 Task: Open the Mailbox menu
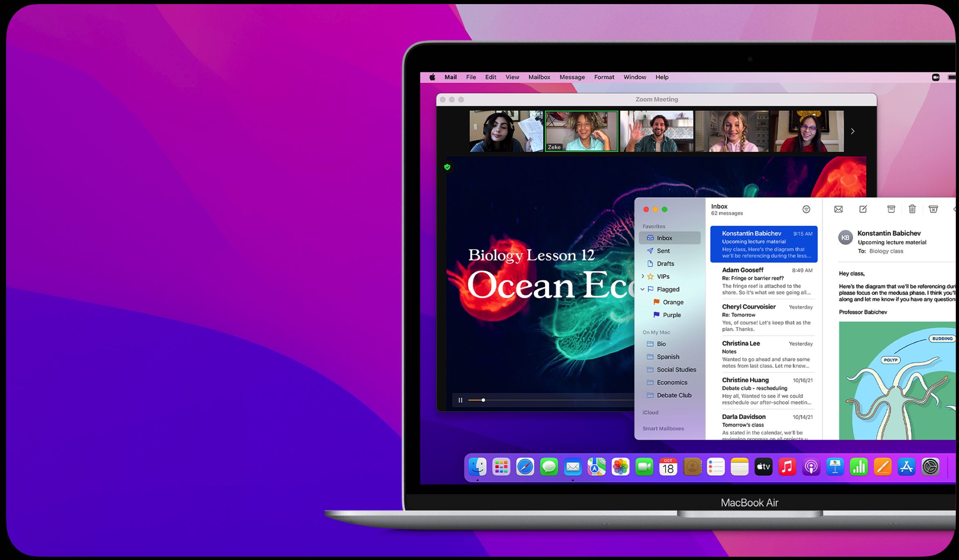click(539, 77)
